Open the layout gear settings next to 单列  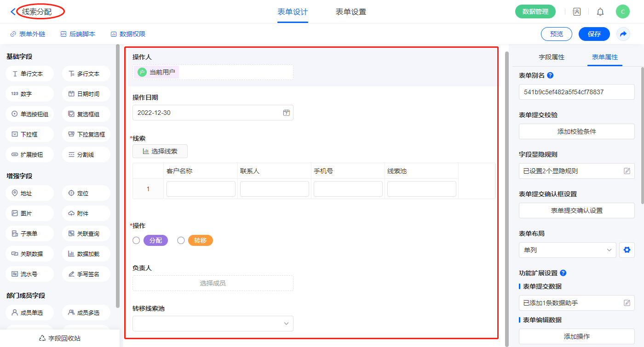click(x=626, y=250)
